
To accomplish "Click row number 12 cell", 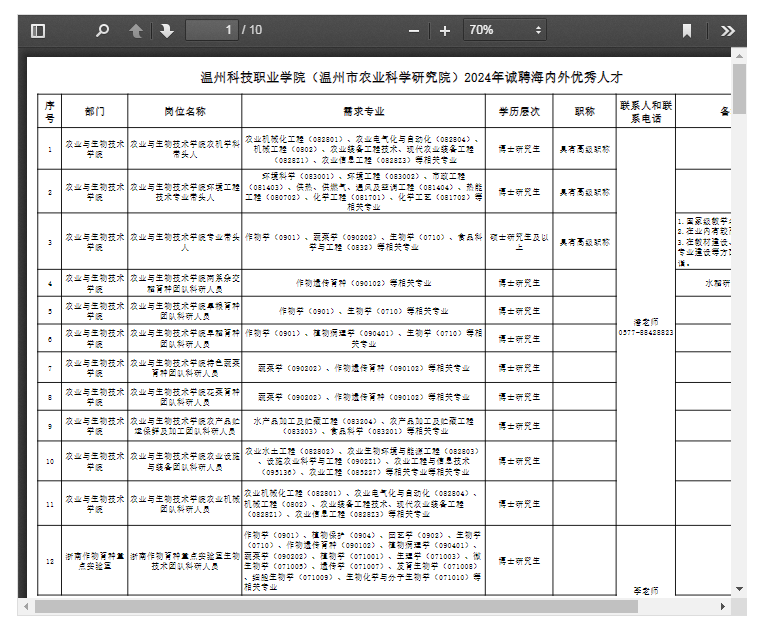I will [50, 561].
